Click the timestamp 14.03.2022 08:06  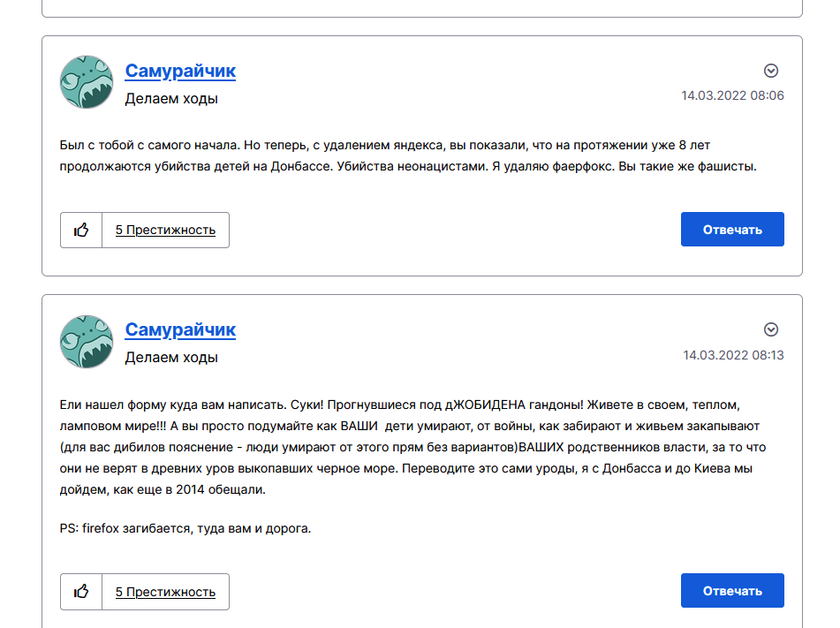[732, 95]
